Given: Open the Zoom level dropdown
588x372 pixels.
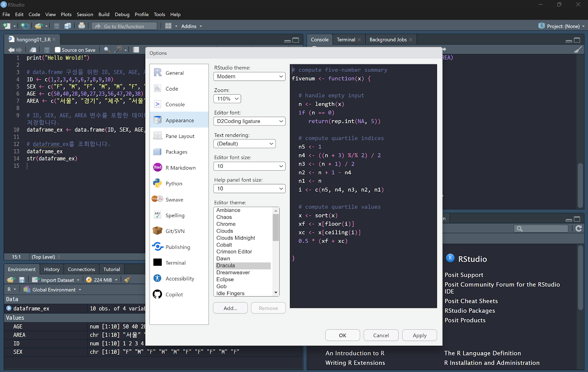Looking at the screenshot, I should 227,99.
